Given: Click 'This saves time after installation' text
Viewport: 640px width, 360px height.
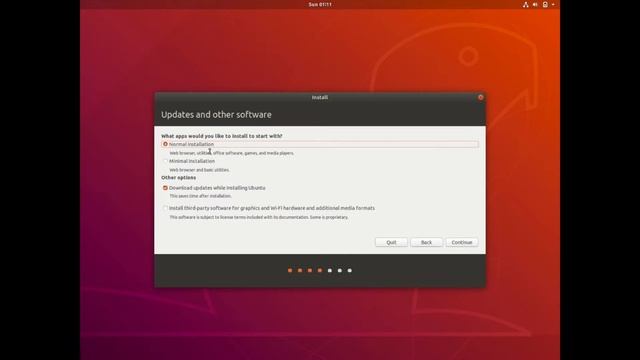Looking at the screenshot, I should [200, 196].
